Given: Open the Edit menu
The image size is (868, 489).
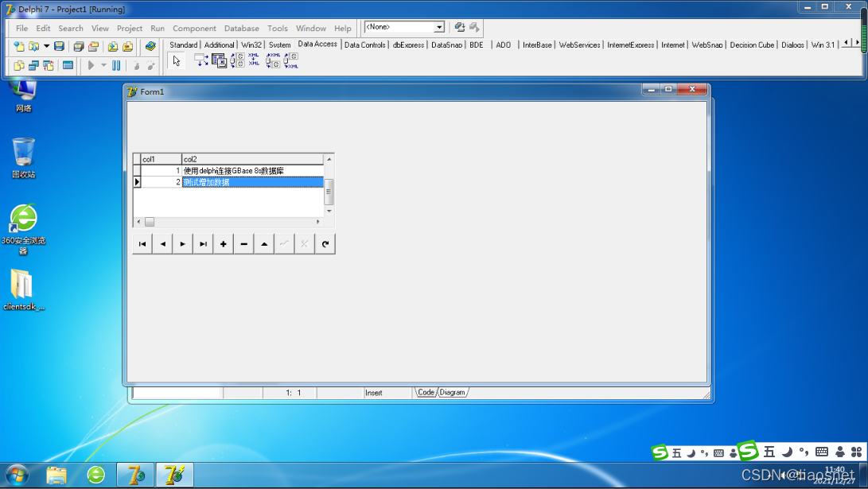Looking at the screenshot, I should pos(43,28).
